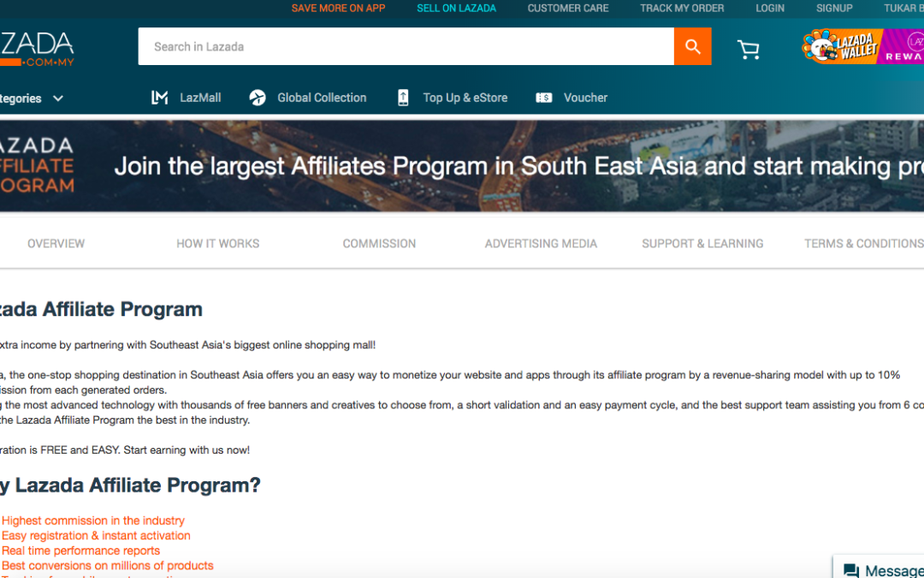Click the Lazada Affiliate Program banner logo
This screenshot has height=578, width=924.
37,165
